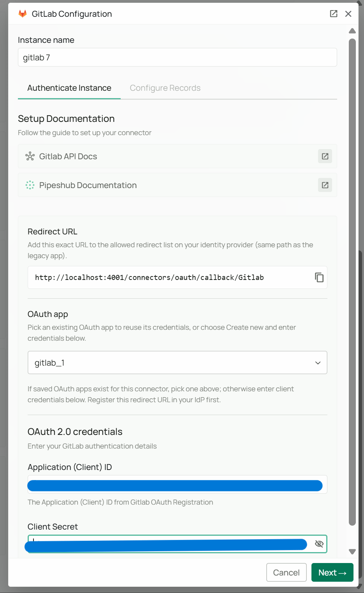Focus the Application (Client) ID field
The height and width of the screenshot is (593, 364).
coord(178,484)
